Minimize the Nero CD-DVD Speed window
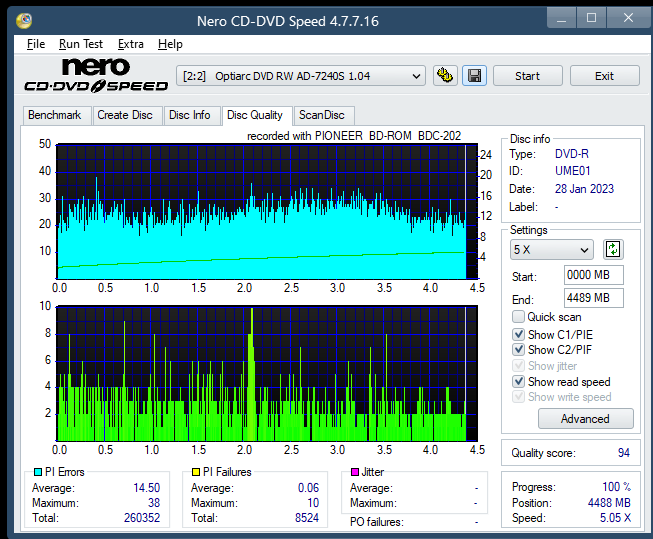 pyautogui.click(x=561, y=18)
